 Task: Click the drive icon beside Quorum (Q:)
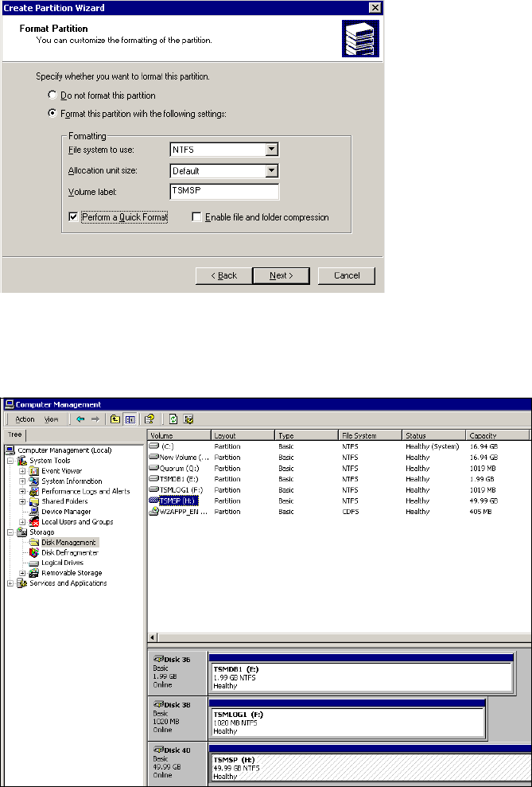coord(154,468)
